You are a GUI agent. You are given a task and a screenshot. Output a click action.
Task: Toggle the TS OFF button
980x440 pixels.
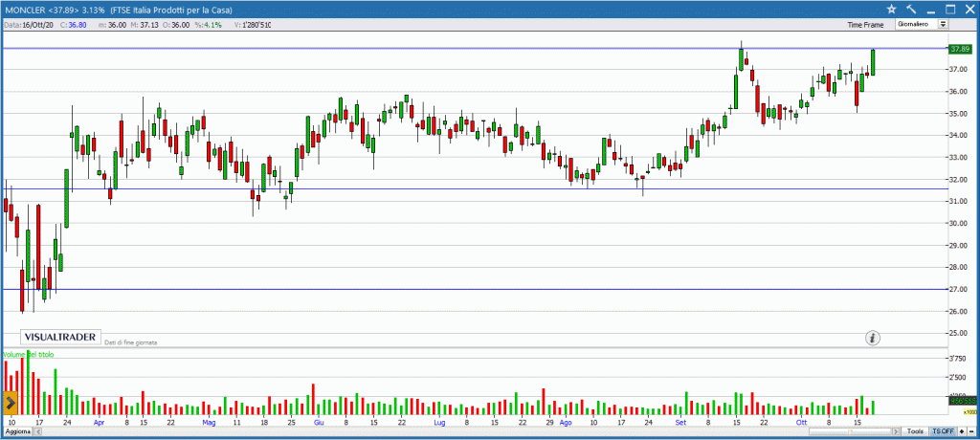(x=943, y=431)
